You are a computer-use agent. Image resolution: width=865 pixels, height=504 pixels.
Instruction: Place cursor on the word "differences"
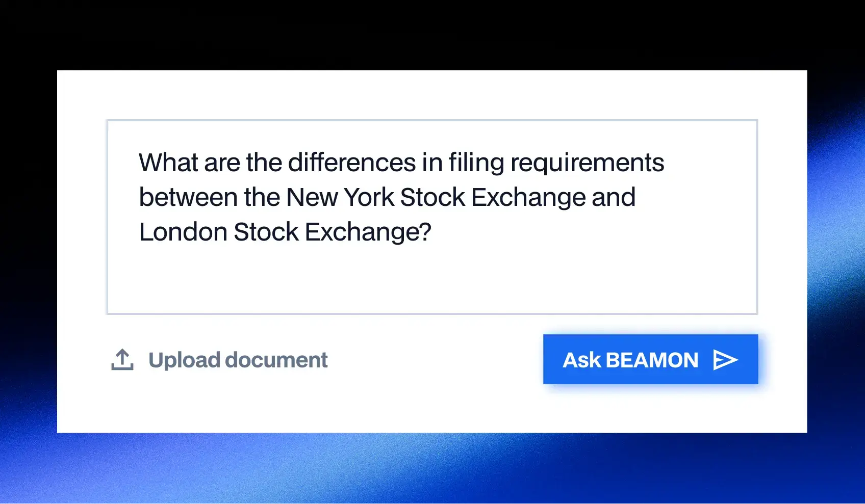[x=352, y=163]
